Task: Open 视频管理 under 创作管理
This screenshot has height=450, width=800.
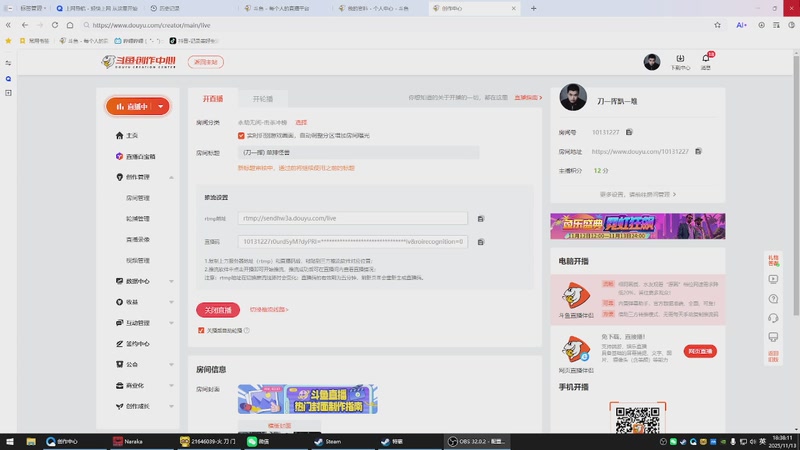Action: tap(138, 260)
